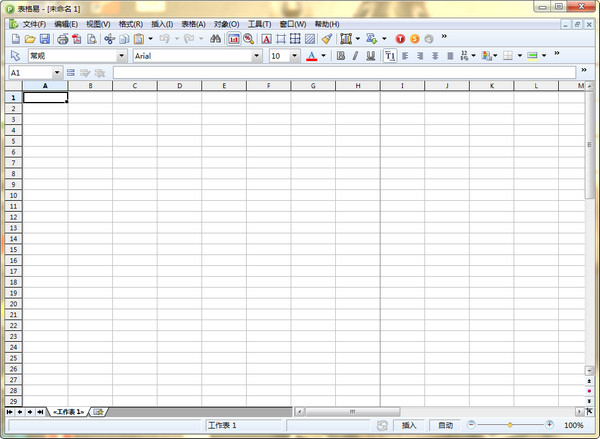Click the binoculars Find icon
This screenshot has width=600, height=439.
click(x=215, y=39)
